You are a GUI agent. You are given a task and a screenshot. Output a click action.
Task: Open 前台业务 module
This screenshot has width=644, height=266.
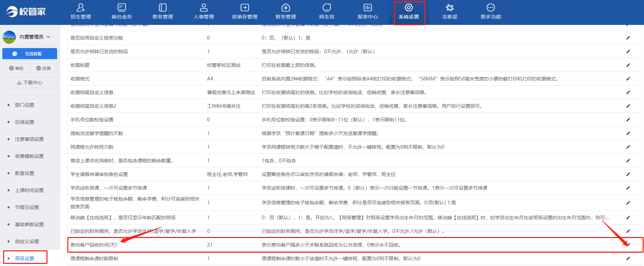point(122,12)
